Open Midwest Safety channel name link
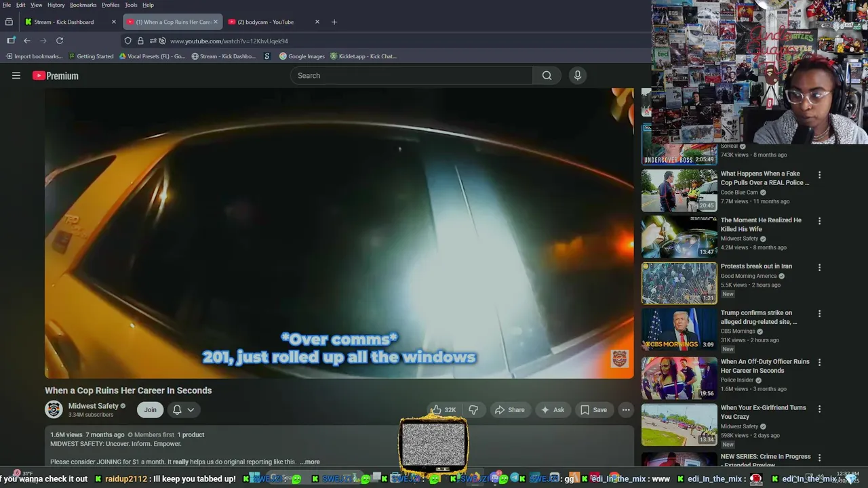The height and width of the screenshot is (488, 868). (x=93, y=406)
